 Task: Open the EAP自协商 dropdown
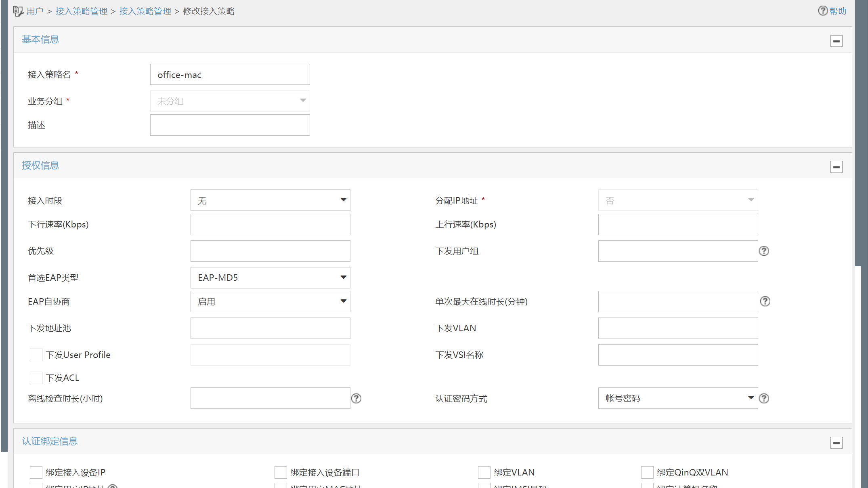point(270,301)
